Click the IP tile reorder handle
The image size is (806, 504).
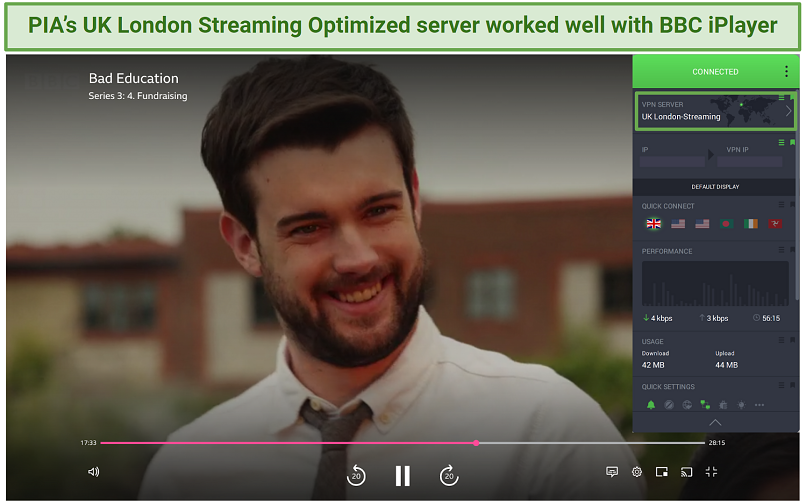[x=781, y=142]
